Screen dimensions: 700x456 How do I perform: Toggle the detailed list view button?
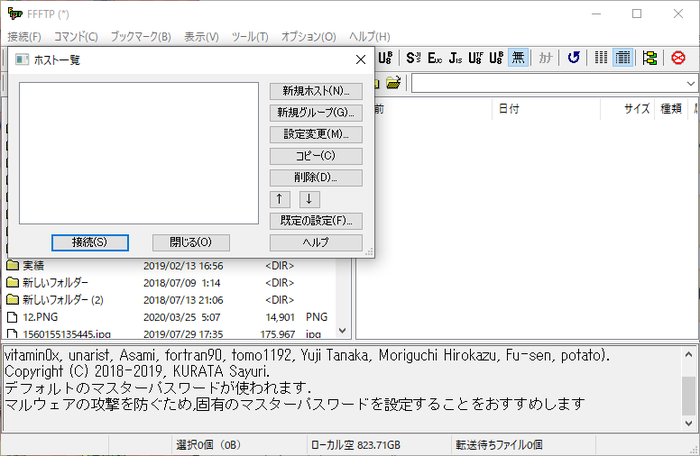pyautogui.click(x=623, y=58)
